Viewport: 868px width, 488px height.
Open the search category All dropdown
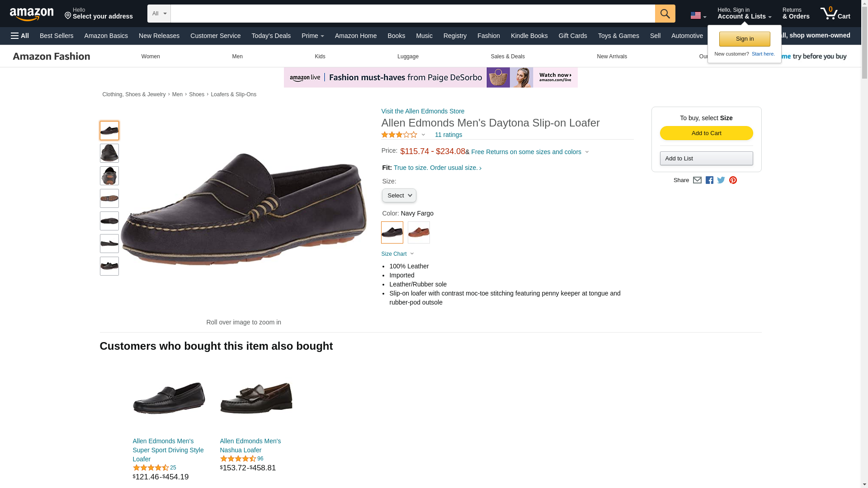click(x=159, y=14)
